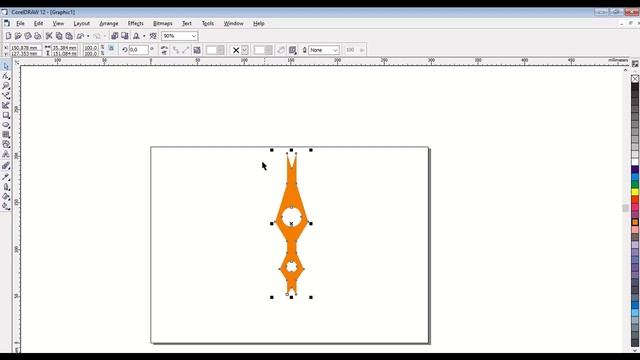Viewport: 640px width, 360px height.
Task: Click the No Color X swatch in palette
Action: tap(635, 79)
